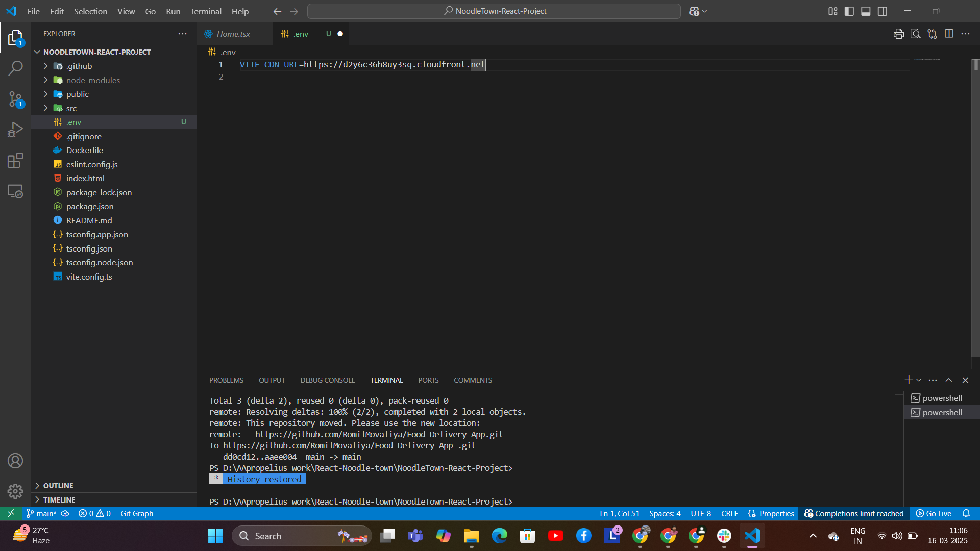Open editor More Actions ellipsis
Screen dimensions: 980x551
(965, 34)
